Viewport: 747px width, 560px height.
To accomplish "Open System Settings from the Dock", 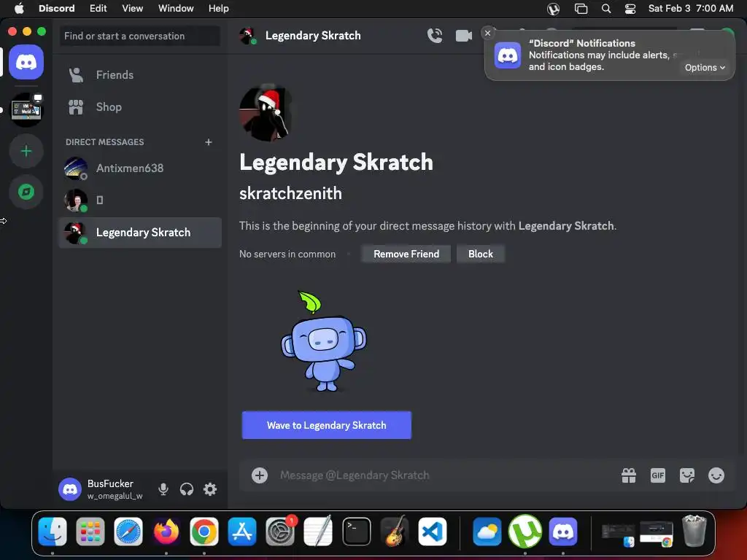I will [x=280, y=532].
